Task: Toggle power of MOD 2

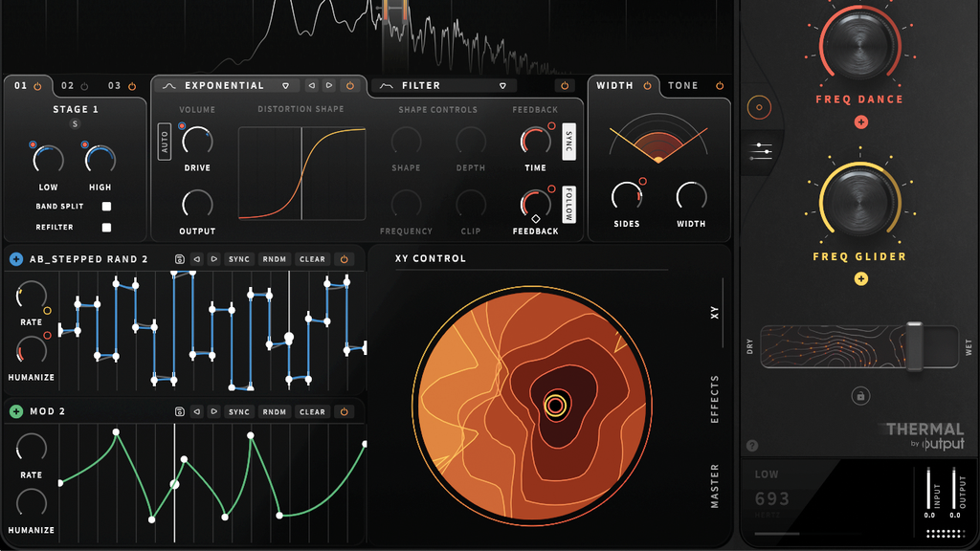Action: (x=344, y=411)
